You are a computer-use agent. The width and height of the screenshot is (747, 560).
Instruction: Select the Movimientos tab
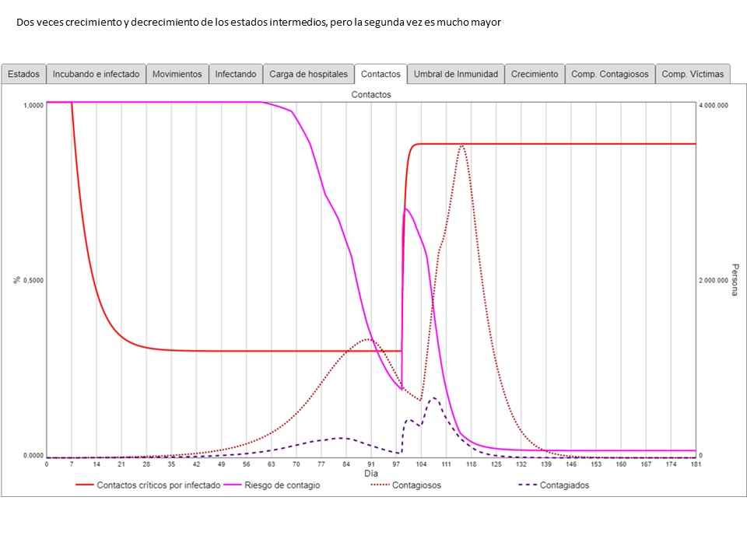(177, 74)
